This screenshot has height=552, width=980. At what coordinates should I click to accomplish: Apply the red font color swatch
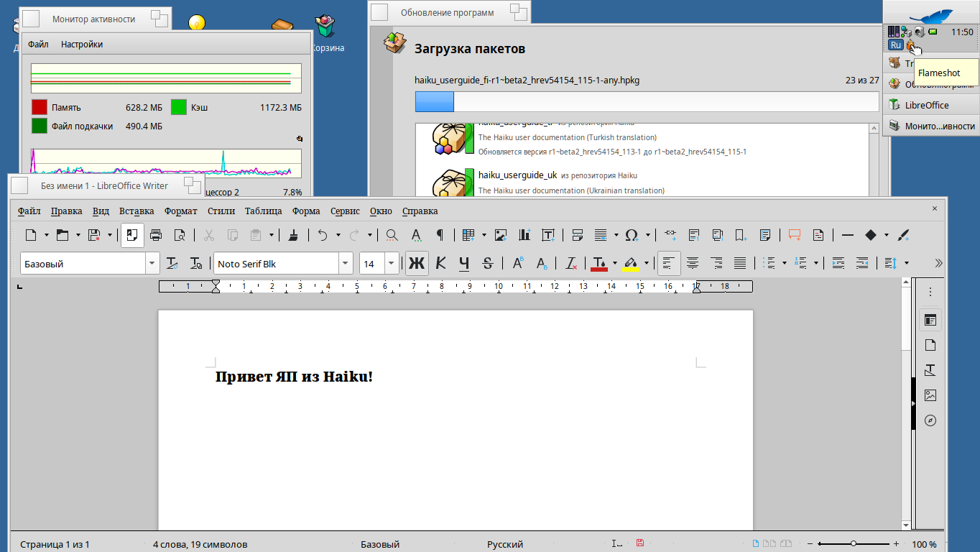pos(599,264)
